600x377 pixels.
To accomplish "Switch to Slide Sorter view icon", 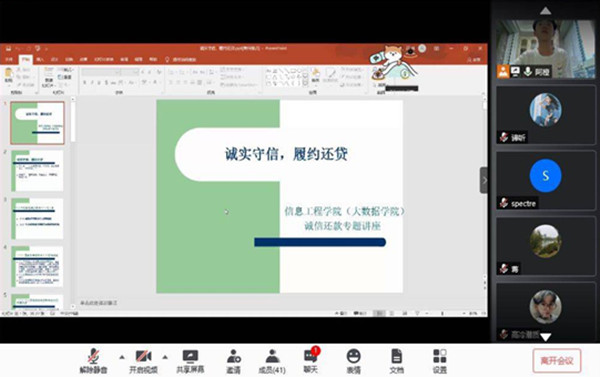I will tap(392, 313).
